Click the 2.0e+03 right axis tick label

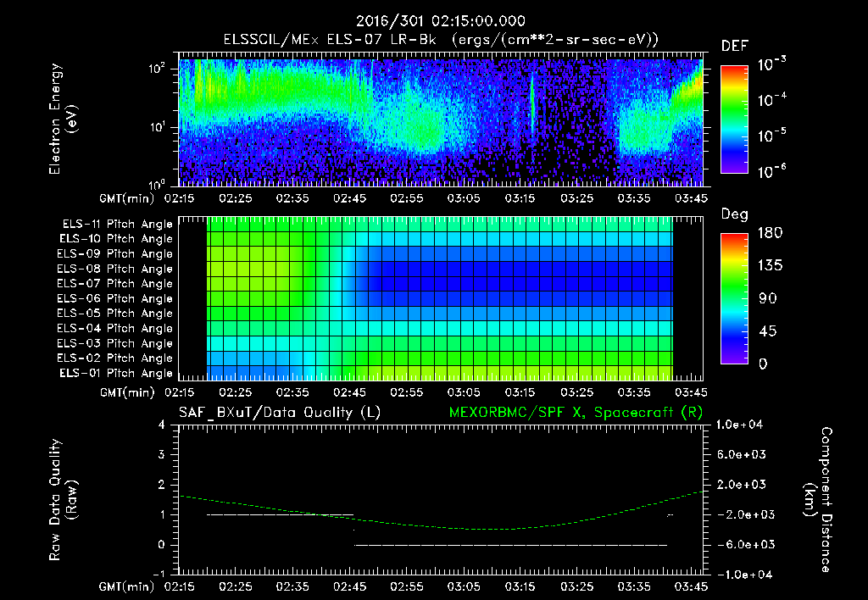coord(741,485)
